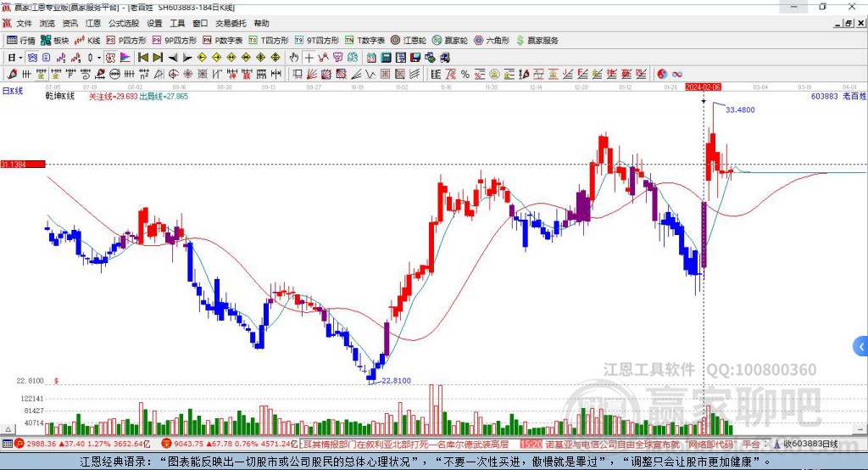Select the red pen drawing tool
This screenshot has width=868, height=470.
pos(12,74)
